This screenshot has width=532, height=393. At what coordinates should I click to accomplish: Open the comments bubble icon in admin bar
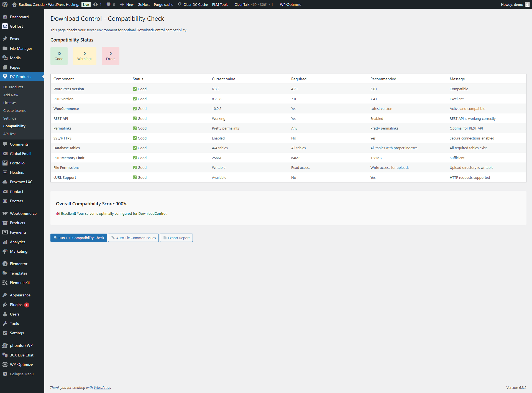(108, 4)
